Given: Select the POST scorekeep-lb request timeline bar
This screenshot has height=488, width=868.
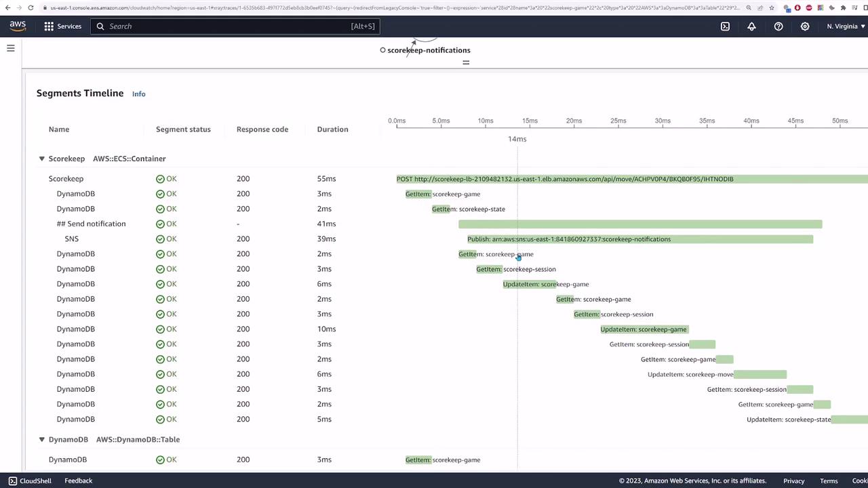Looking at the screenshot, I should [632, 179].
